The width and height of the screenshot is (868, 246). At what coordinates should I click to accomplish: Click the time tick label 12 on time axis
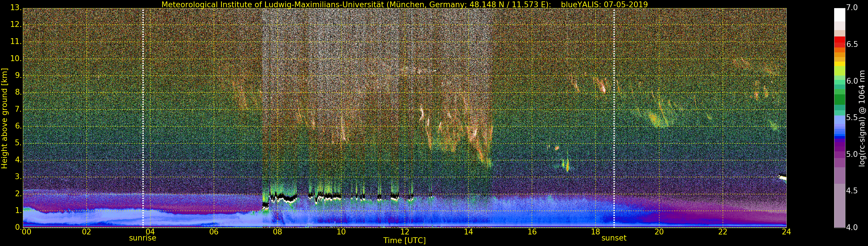pos(405,232)
